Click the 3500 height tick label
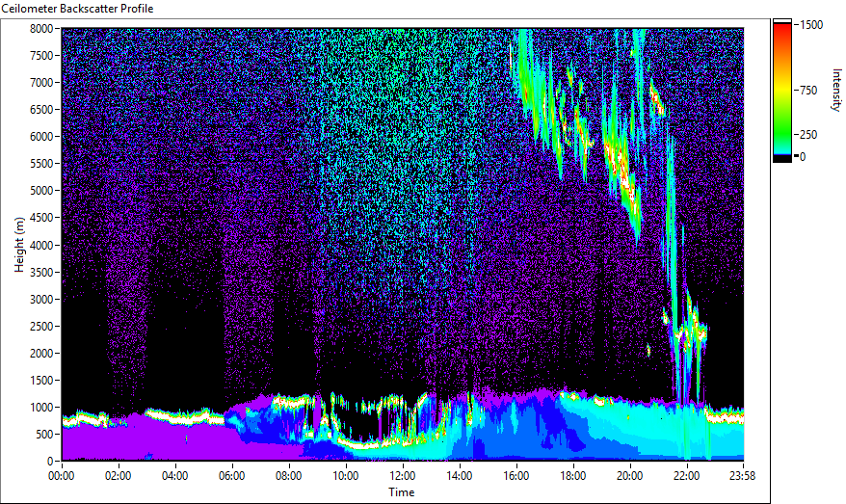 pos(41,272)
